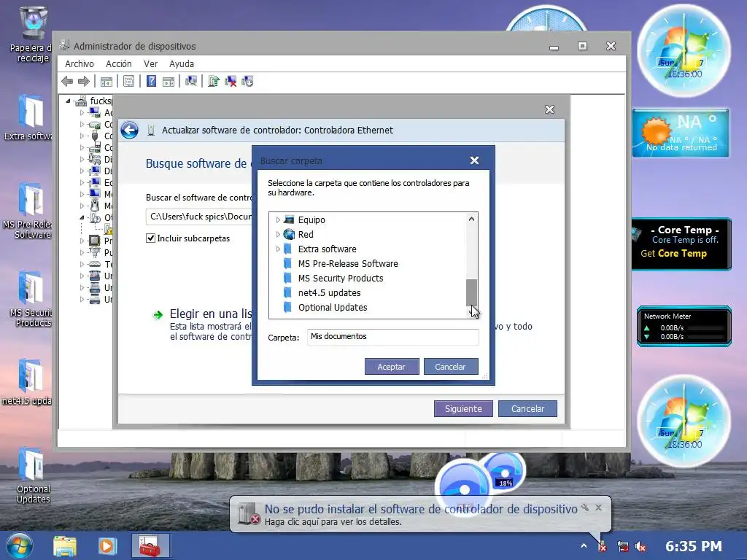Click the Forward arrow in Device Manager toolbar
This screenshot has width=747, height=560.
(x=84, y=82)
